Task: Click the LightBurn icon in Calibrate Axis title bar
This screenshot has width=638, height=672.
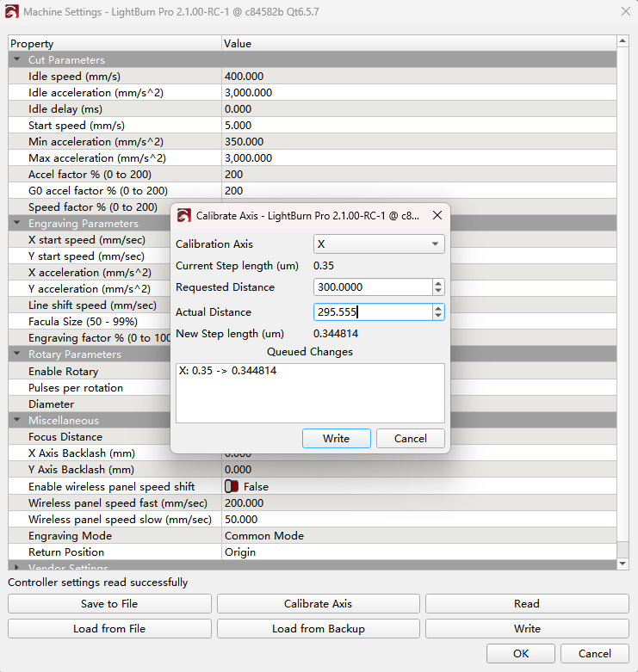Action: pos(183,216)
